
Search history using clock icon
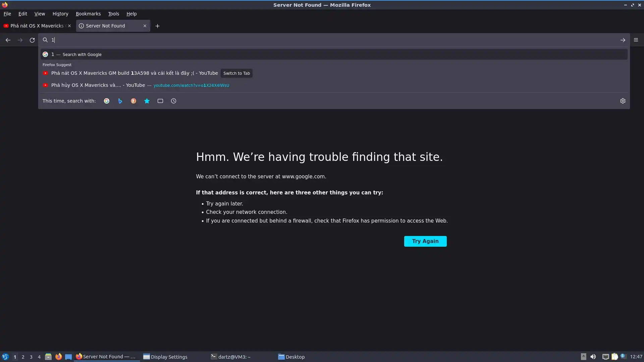[173, 101]
